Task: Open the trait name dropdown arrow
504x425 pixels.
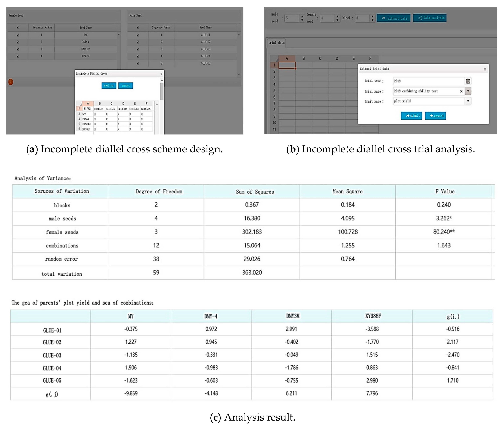Action: pos(468,101)
